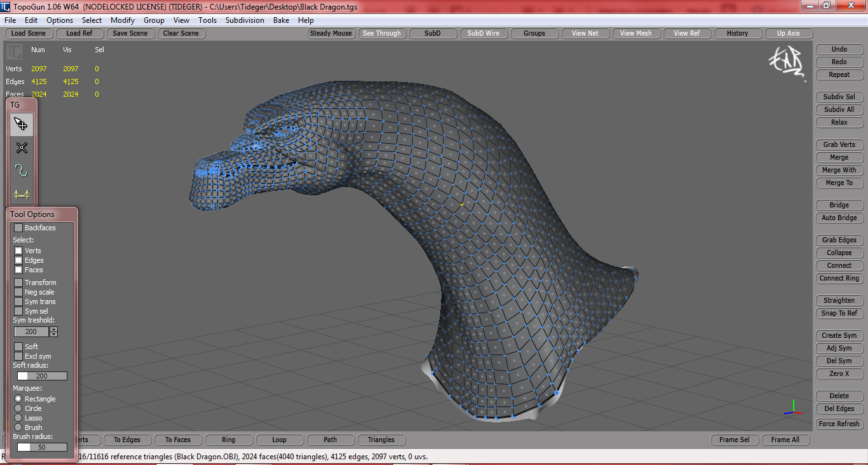Click Subdiv All in the right panel
The width and height of the screenshot is (868, 465).
[x=839, y=109]
